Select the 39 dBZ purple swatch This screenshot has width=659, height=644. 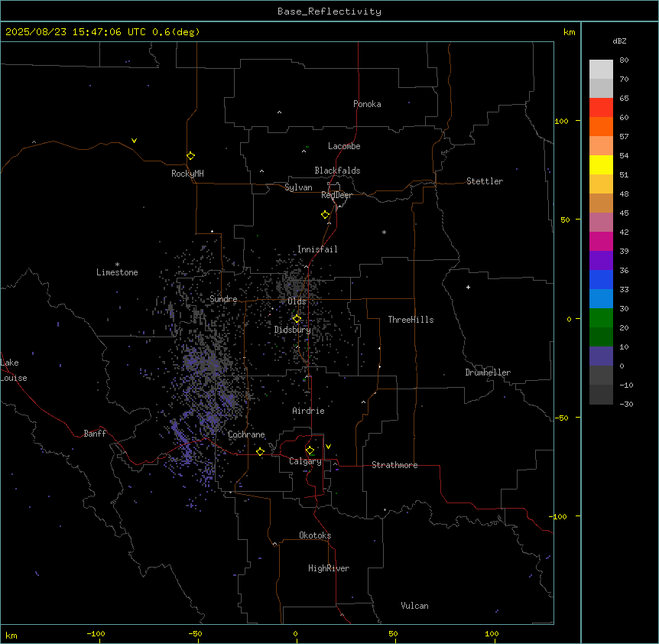point(601,260)
